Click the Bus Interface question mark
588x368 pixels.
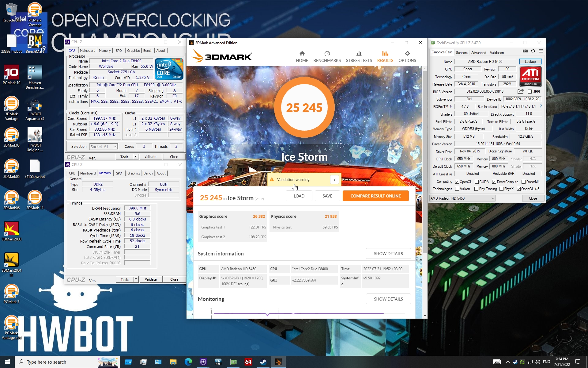pyautogui.click(x=541, y=106)
